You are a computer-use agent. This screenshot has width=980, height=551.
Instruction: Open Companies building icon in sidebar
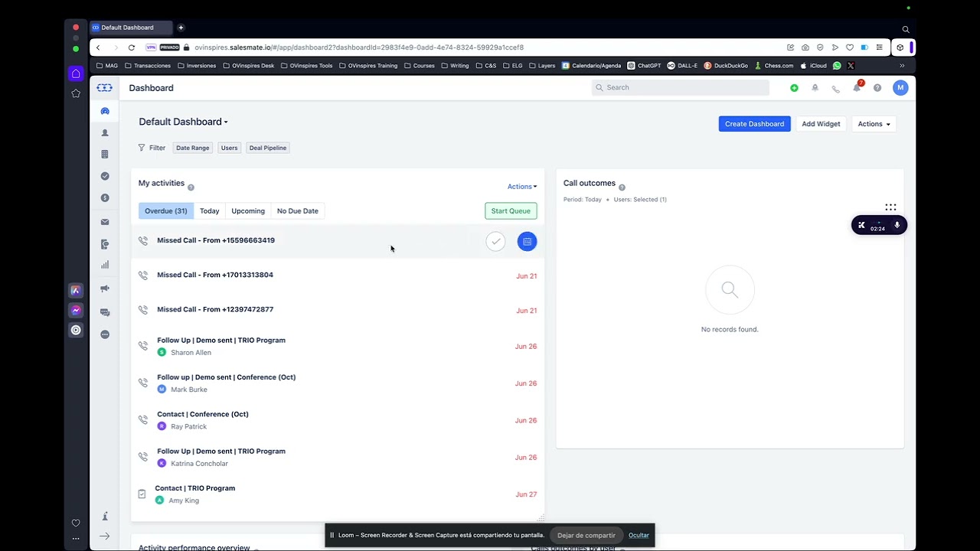105,155
